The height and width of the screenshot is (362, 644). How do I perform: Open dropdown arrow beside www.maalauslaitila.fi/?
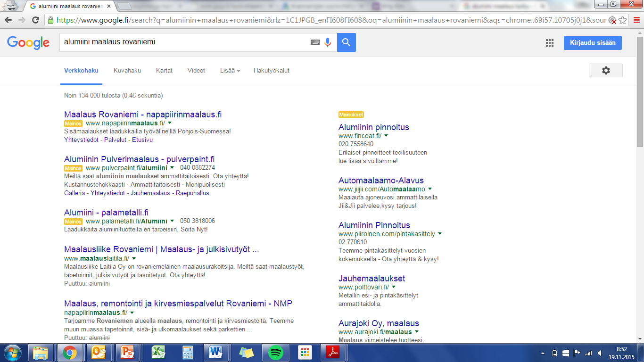[134, 258]
